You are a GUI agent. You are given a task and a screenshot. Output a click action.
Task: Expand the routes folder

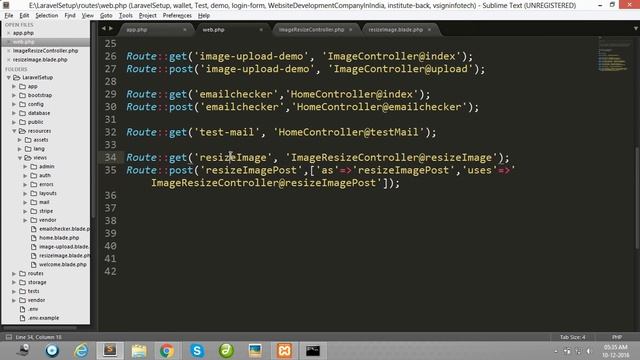[14, 273]
